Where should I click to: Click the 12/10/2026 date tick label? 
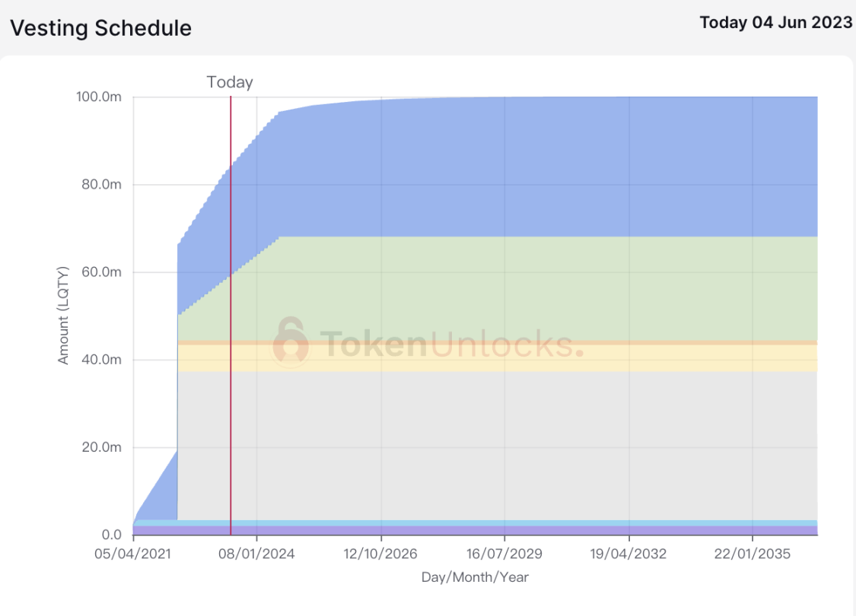(x=380, y=554)
